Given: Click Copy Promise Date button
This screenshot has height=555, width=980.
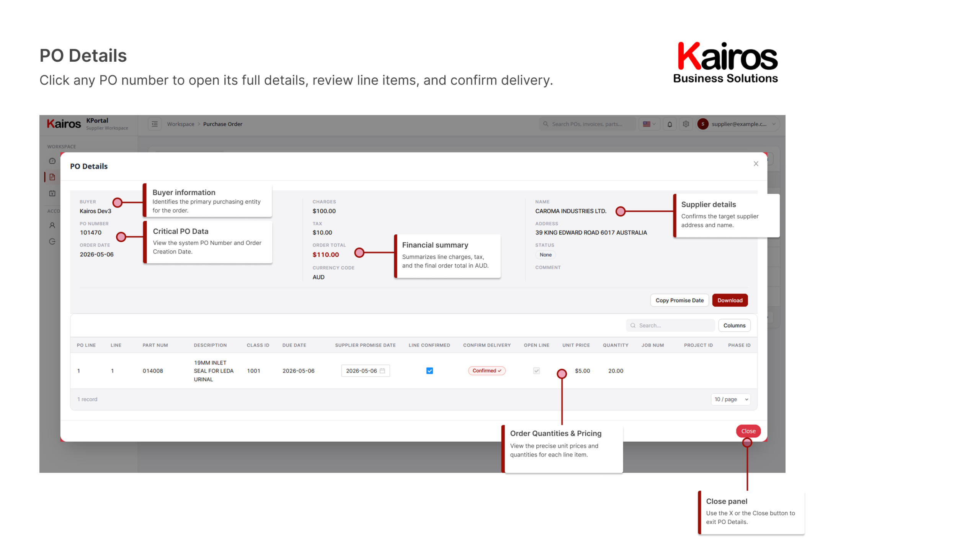Looking at the screenshot, I should pos(679,300).
